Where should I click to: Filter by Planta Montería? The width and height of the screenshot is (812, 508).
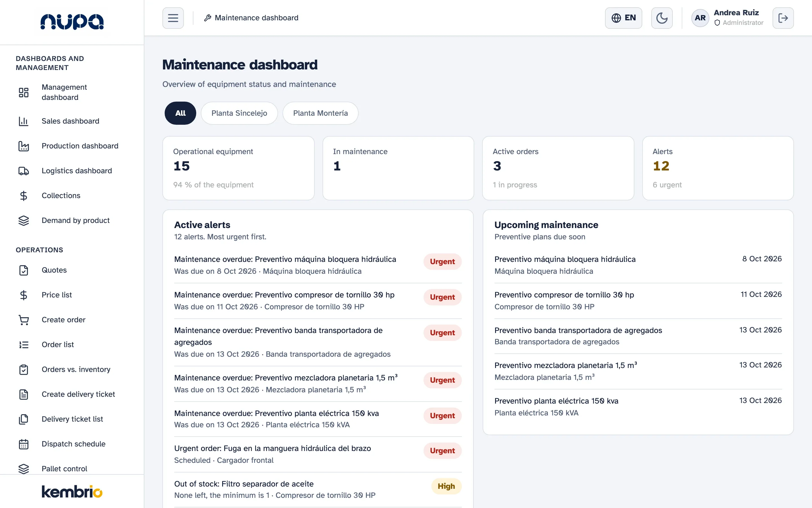(x=321, y=113)
